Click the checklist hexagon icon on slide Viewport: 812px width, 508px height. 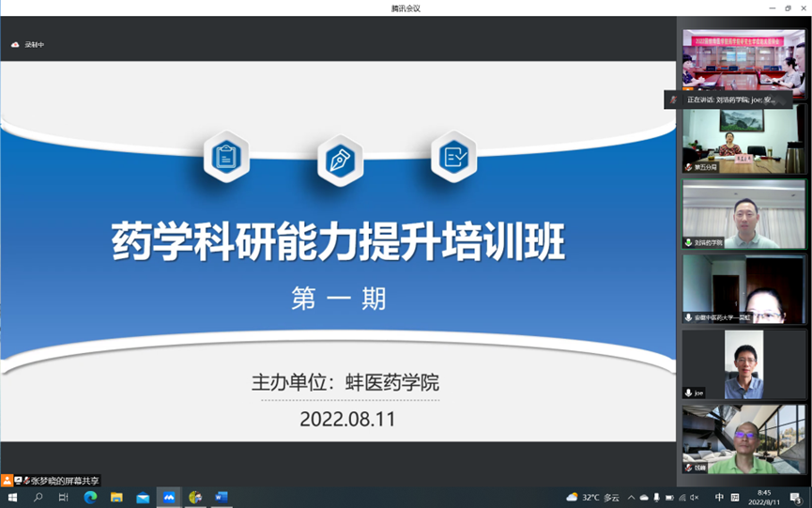click(x=453, y=157)
